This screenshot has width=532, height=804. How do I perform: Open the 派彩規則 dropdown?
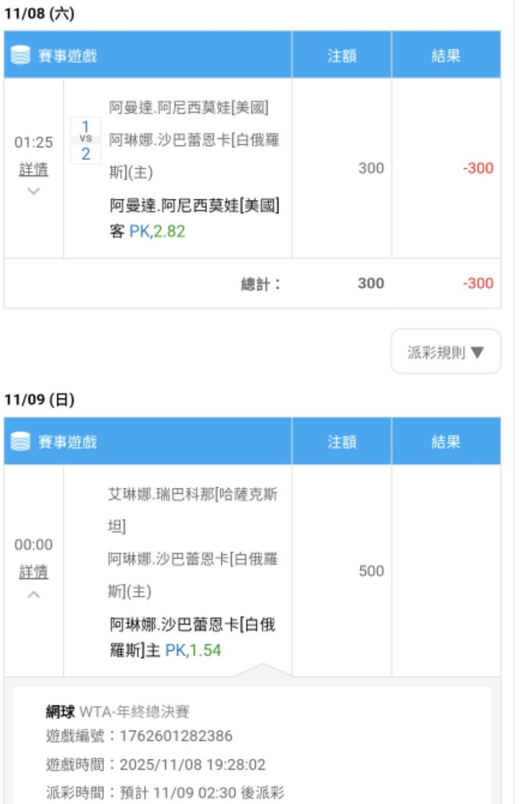tap(446, 352)
